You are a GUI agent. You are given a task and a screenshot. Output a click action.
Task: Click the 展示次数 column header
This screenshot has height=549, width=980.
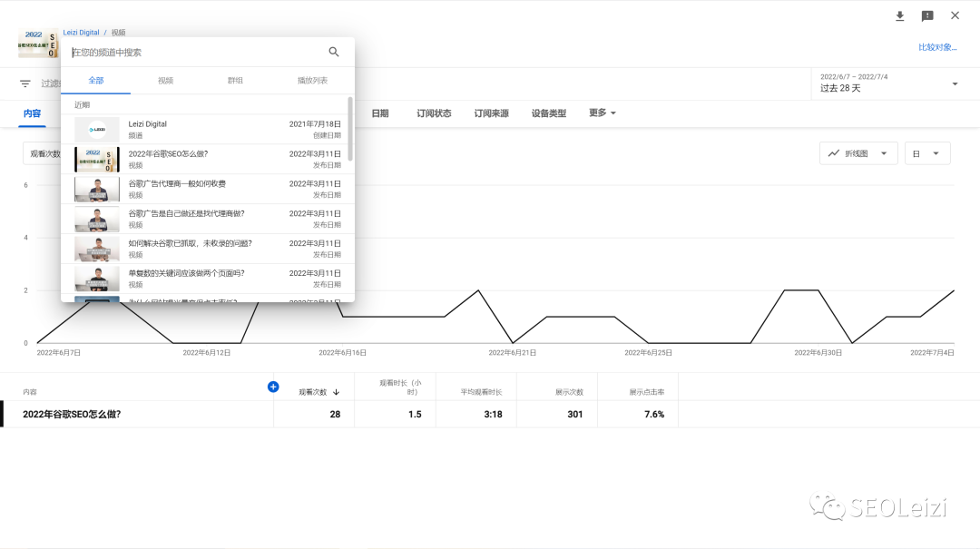point(569,392)
